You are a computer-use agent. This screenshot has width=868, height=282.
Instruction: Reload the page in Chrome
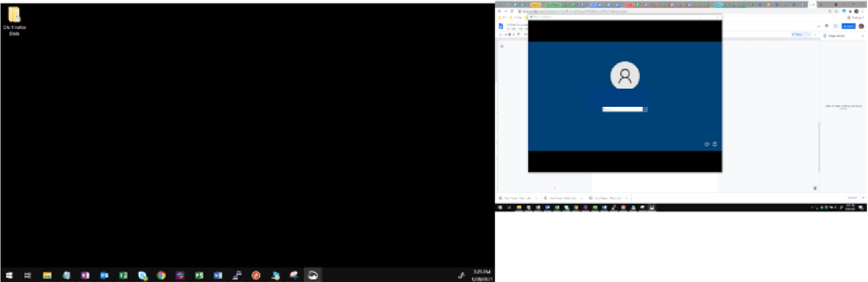512,11
